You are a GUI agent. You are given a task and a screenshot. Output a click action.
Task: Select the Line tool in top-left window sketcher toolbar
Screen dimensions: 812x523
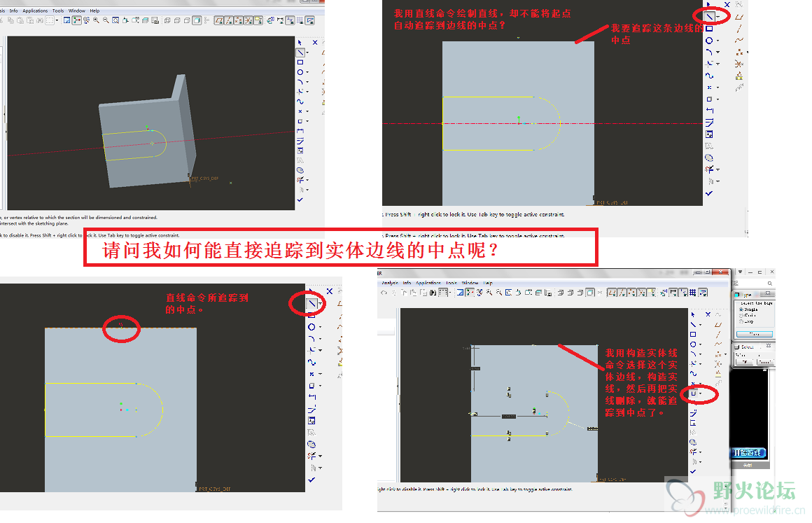pyautogui.click(x=300, y=53)
